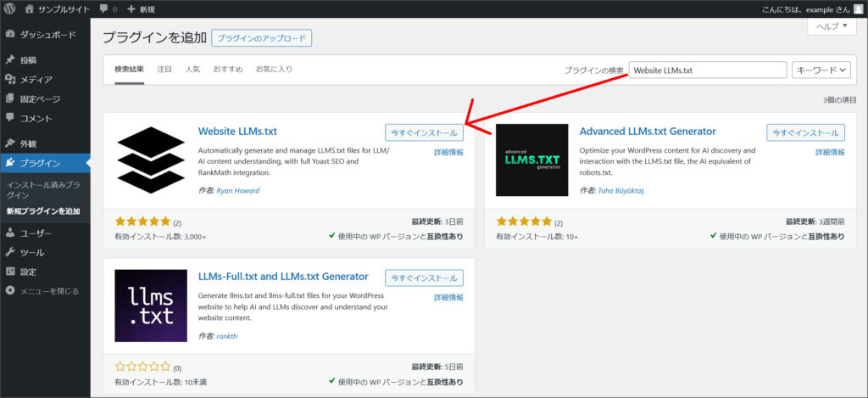Switch to the おすすめ tab

[228, 69]
